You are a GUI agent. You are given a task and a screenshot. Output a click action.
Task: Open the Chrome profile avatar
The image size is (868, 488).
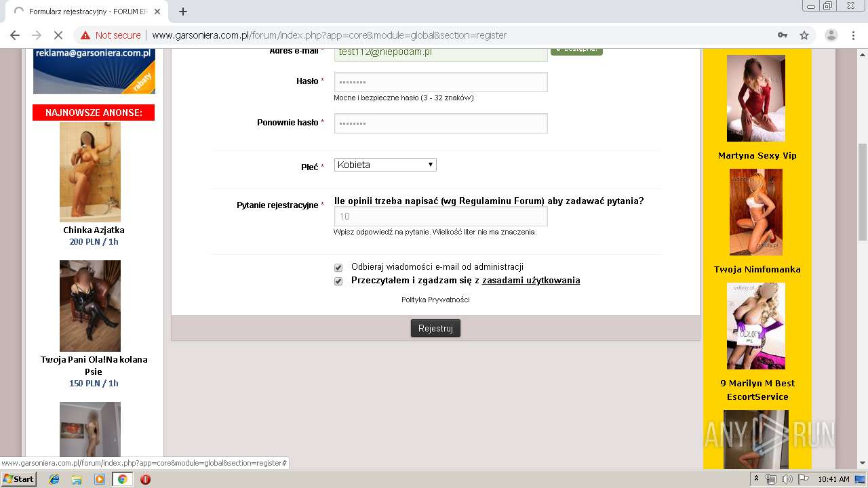pos(831,35)
